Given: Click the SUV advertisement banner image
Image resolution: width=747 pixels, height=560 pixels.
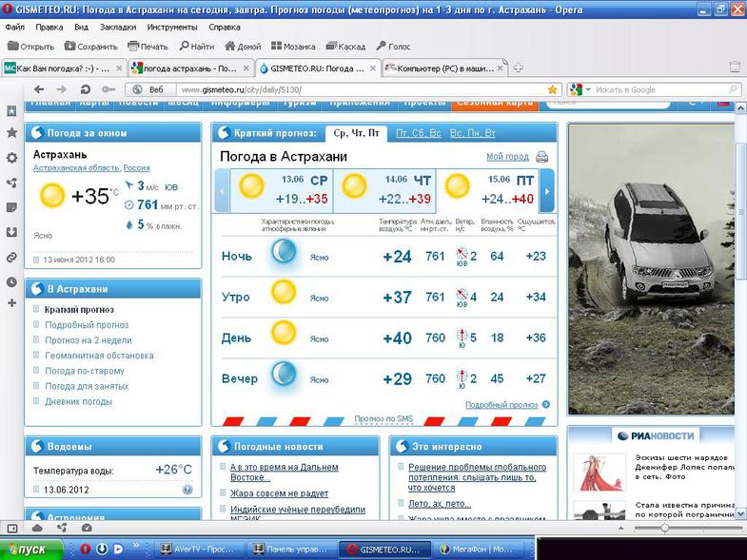Looking at the screenshot, I should pos(651,269).
